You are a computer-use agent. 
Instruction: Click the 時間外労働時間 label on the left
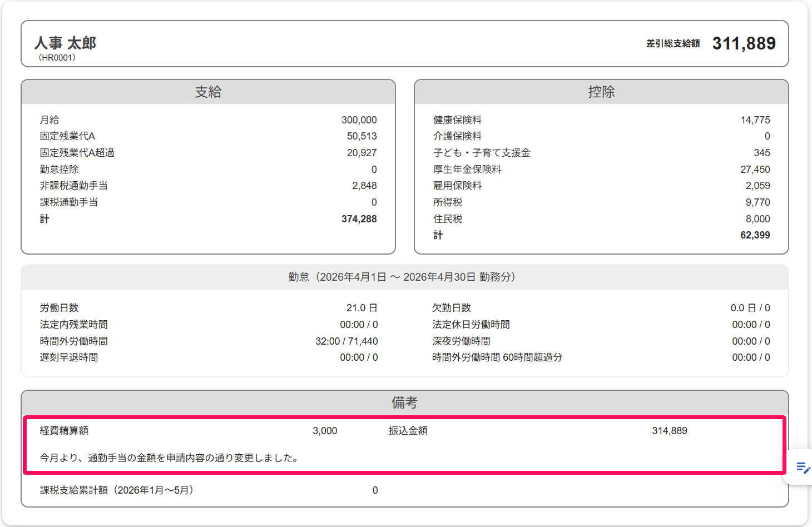tap(74, 341)
